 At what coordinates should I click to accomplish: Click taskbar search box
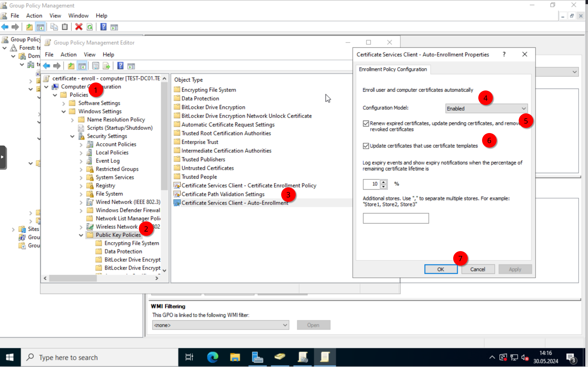100,357
